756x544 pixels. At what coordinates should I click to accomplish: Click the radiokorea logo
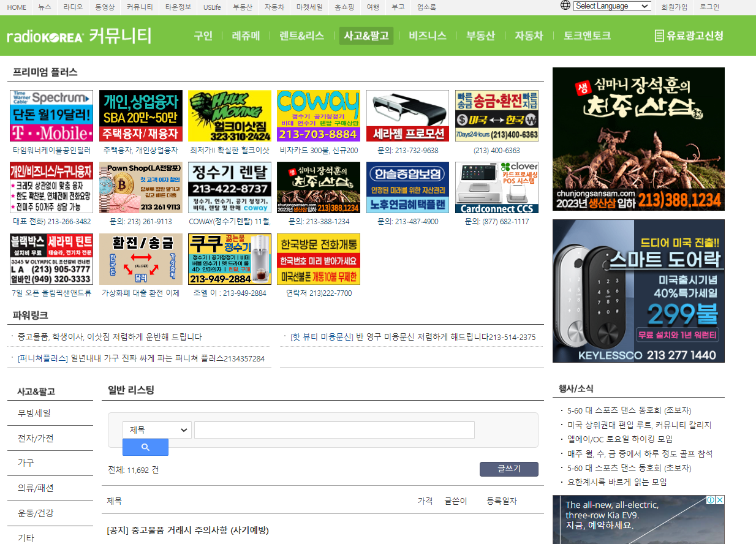tap(45, 37)
